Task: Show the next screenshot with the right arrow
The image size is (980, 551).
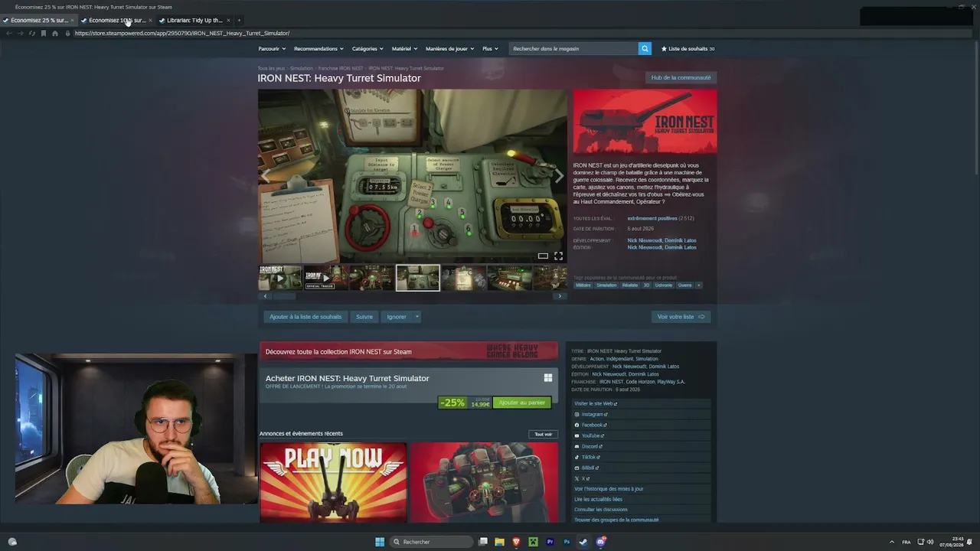Action: (x=559, y=176)
